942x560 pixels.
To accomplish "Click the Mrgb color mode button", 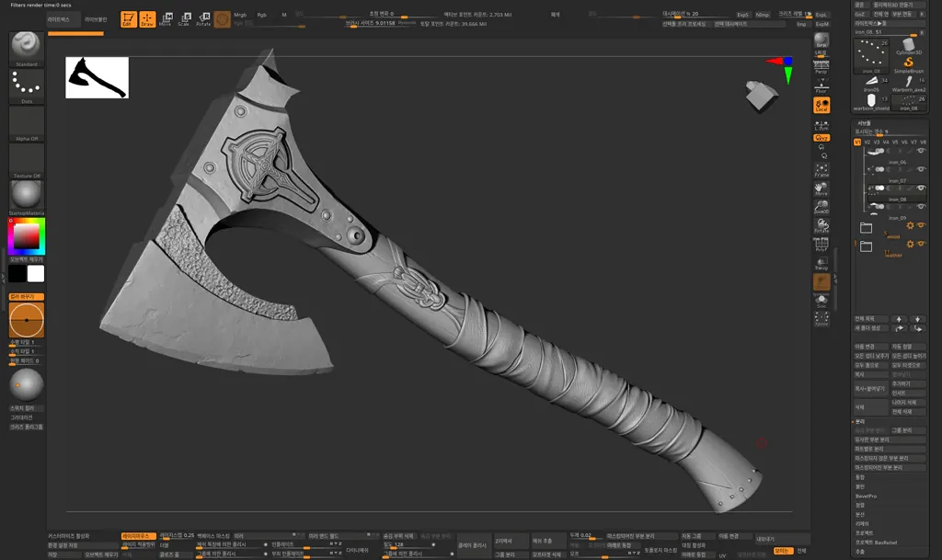I will click(x=240, y=15).
